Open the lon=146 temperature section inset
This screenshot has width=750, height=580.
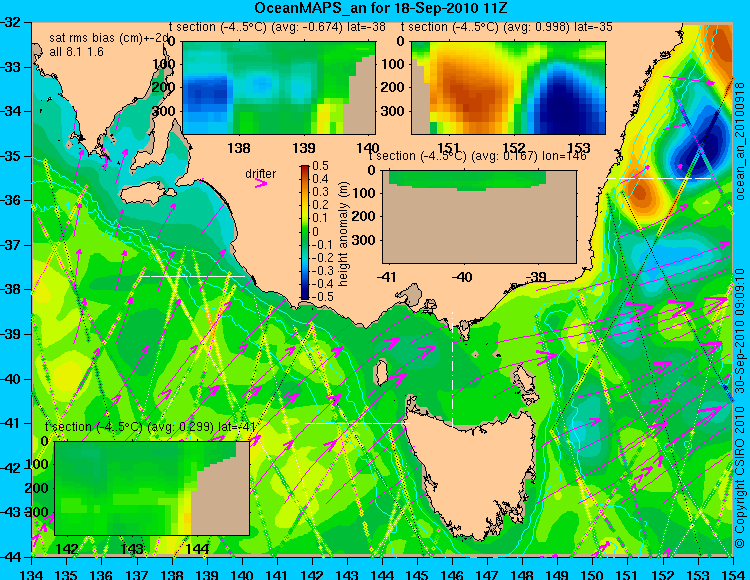point(479,217)
